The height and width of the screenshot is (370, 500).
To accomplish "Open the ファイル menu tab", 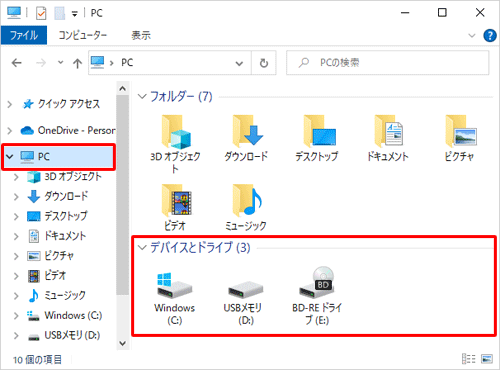I will point(24,35).
